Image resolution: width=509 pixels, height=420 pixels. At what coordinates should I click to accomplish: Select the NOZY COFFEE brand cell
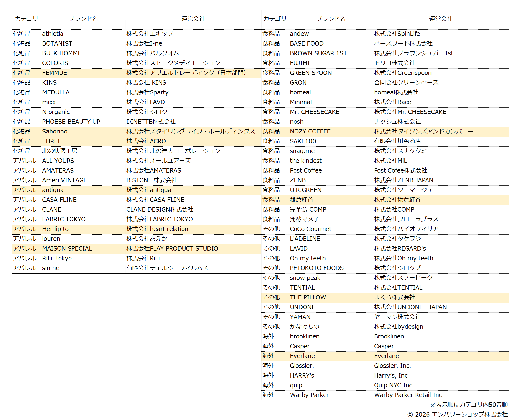[x=310, y=132]
